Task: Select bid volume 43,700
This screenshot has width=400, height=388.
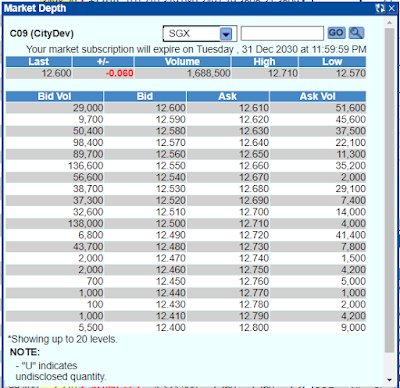Action: [x=88, y=247]
